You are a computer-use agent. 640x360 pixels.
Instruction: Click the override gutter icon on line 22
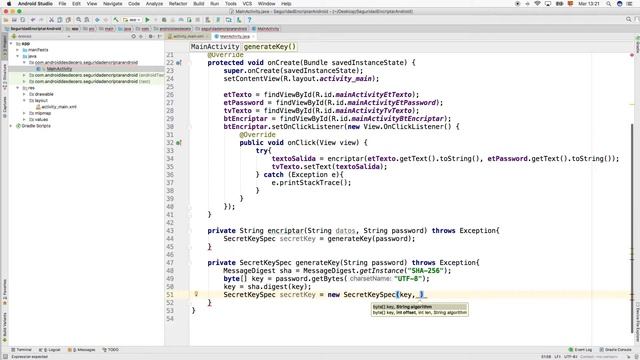[178, 63]
